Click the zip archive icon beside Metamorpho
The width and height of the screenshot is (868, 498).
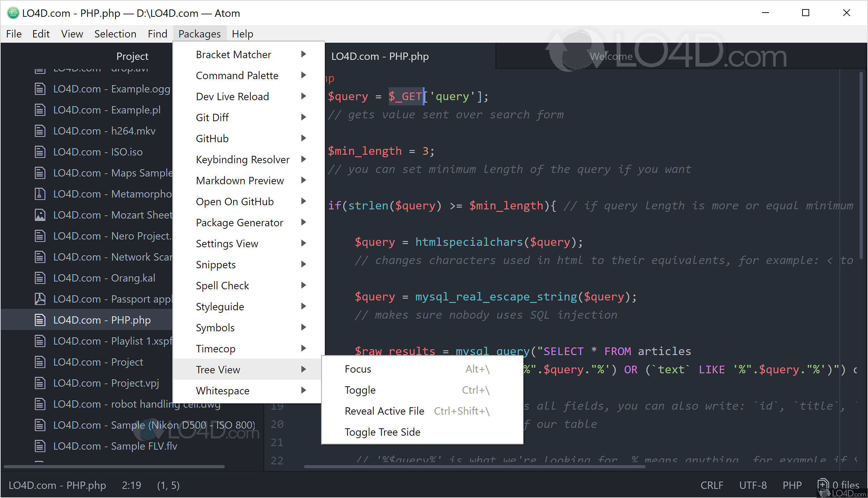tap(40, 194)
